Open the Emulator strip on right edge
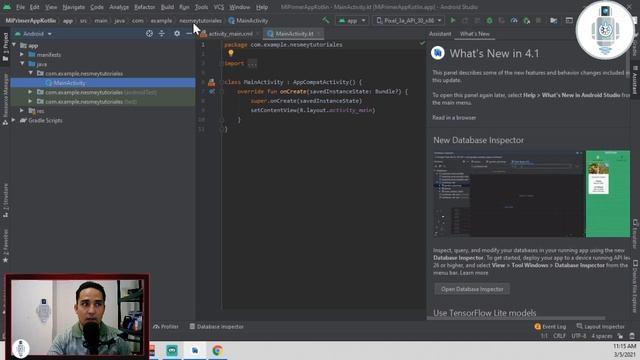This screenshot has height=360, width=640. point(636,233)
